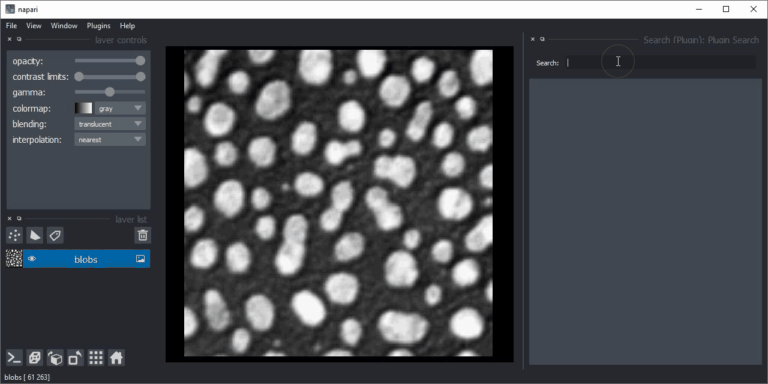Enable grid view mode
The image size is (768, 384).
point(96,358)
